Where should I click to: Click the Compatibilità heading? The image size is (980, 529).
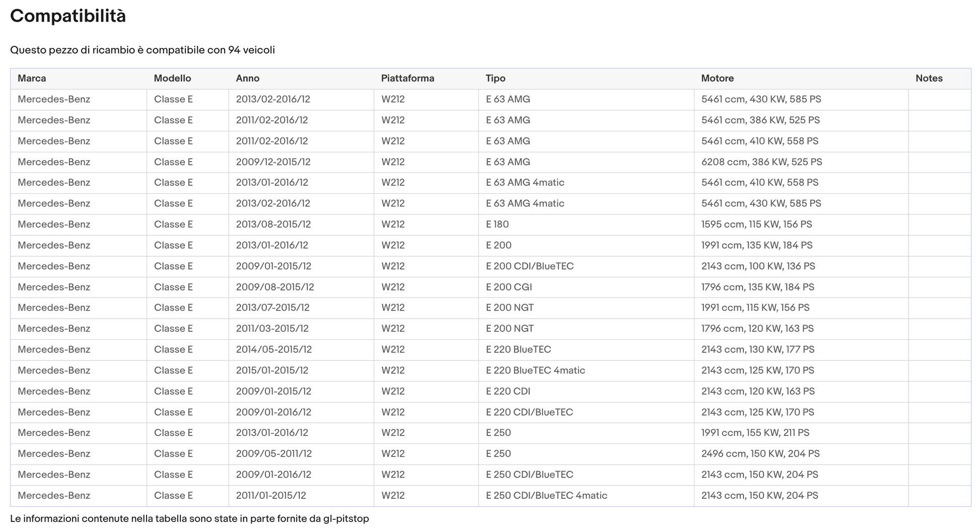(x=68, y=16)
